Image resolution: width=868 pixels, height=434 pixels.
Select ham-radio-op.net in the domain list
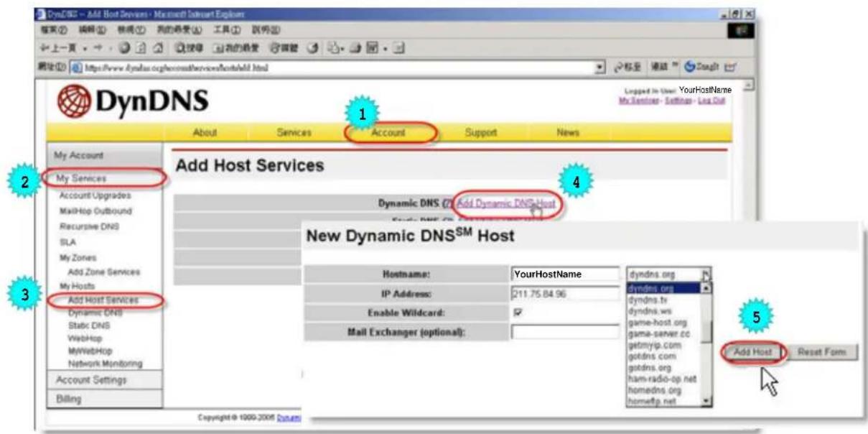[x=662, y=379]
